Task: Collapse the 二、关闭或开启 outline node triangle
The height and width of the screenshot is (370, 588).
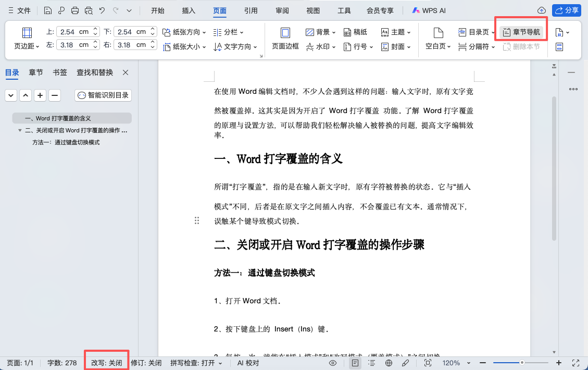Action: click(x=20, y=131)
